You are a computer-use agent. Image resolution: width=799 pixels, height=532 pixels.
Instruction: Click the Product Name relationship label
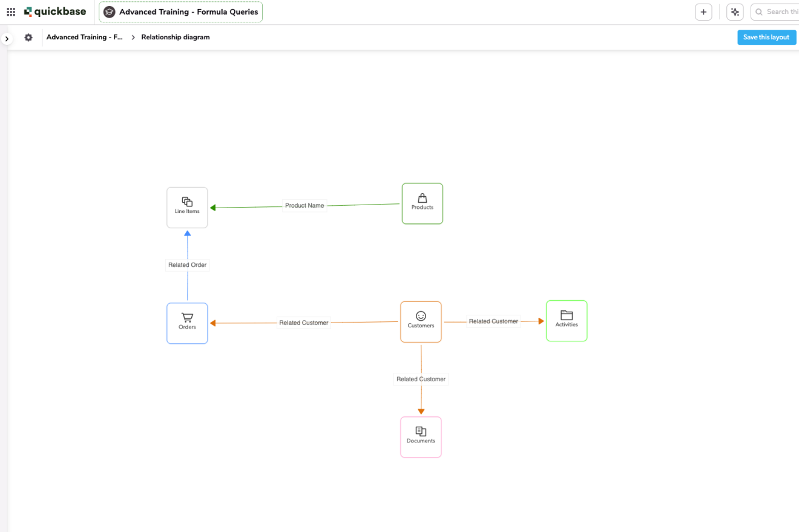(x=304, y=206)
